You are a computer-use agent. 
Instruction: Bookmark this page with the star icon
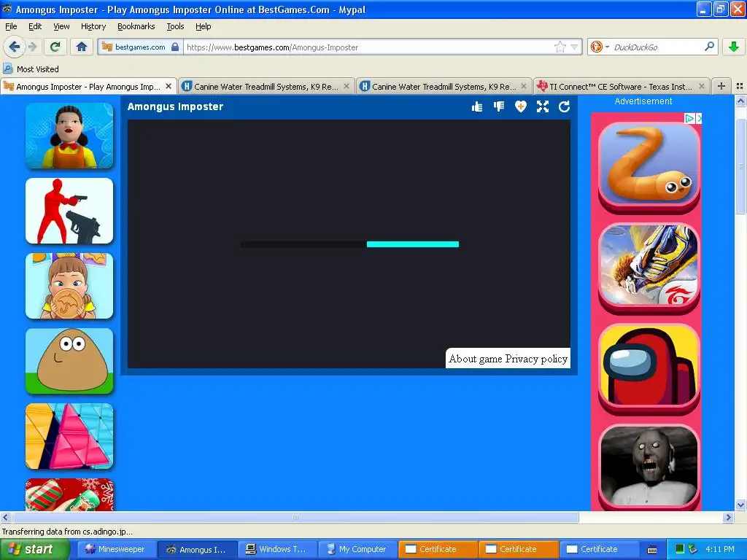pos(560,47)
